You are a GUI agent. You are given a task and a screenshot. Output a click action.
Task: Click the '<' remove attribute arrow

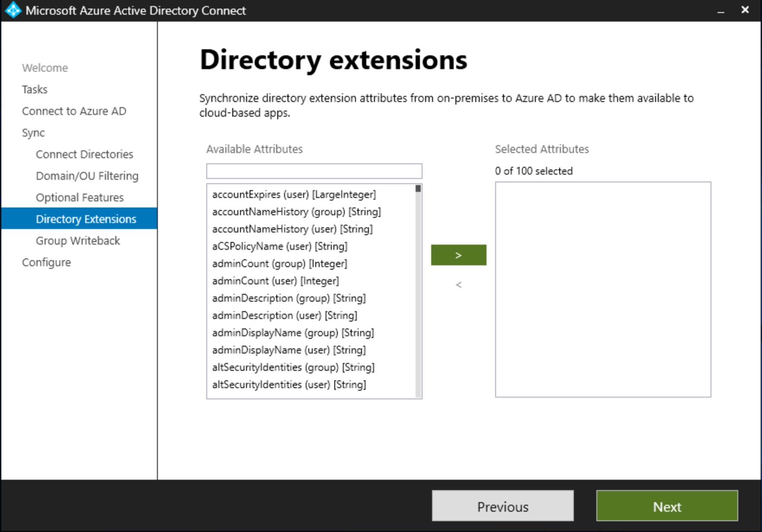pyautogui.click(x=458, y=285)
